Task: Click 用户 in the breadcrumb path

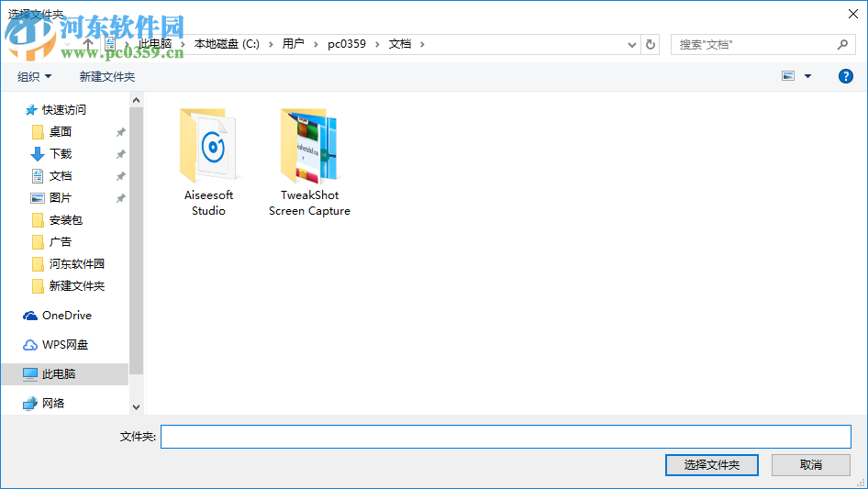Action: [293, 44]
